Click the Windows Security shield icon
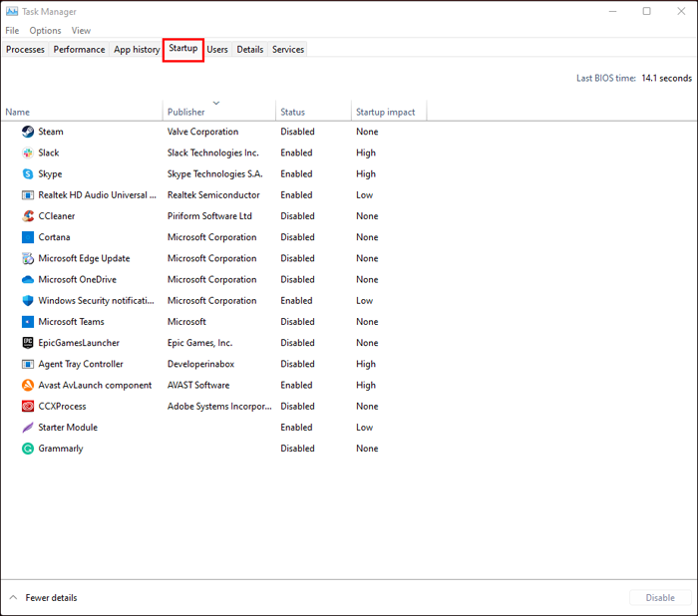Image resolution: width=698 pixels, height=616 pixels. point(28,300)
